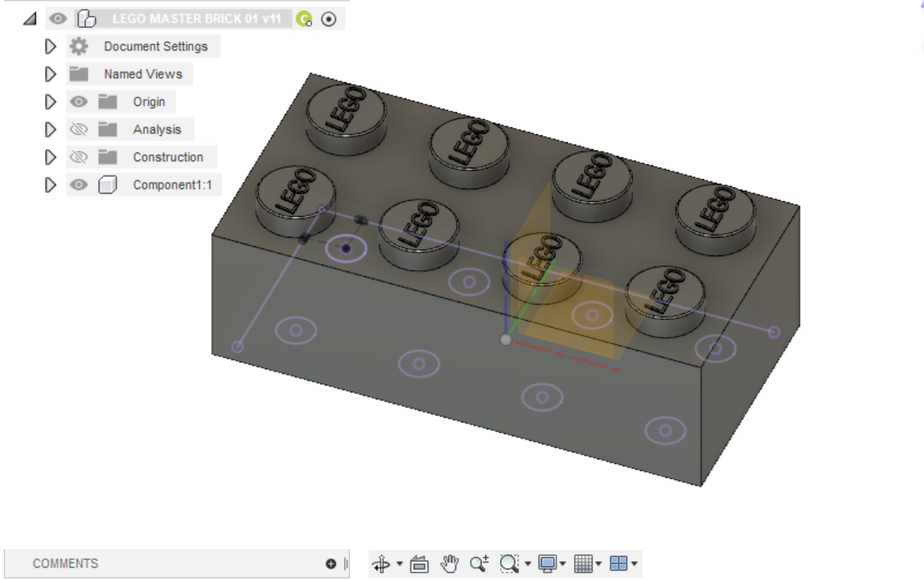
Task: Activate the Look At tool
Action: (419, 562)
